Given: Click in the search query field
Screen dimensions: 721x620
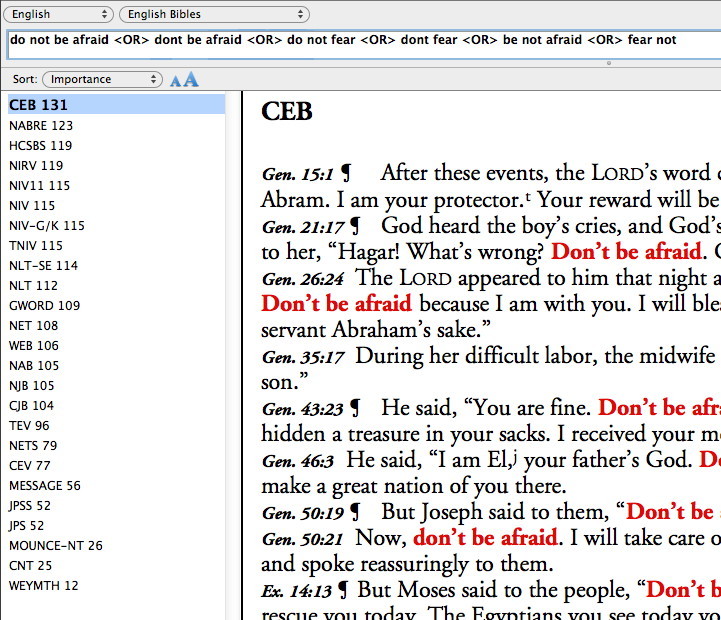Looking at the screenshot, I should coord(360,41).
